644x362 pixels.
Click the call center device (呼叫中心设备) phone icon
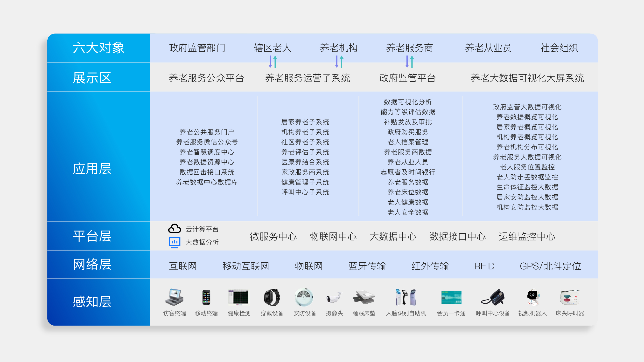pos(493,297)
